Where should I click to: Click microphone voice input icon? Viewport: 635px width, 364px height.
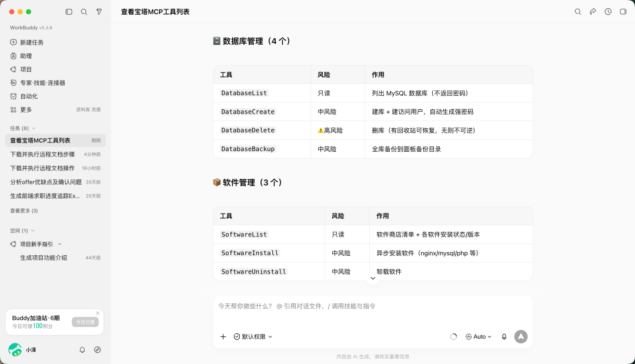pos(504,336)
